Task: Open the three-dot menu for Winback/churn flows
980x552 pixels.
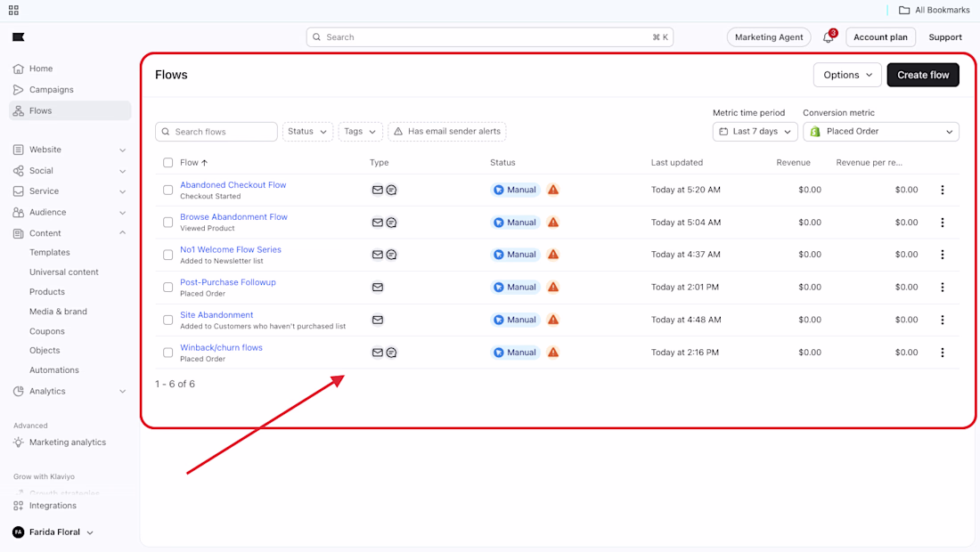Action: [943, 353]
